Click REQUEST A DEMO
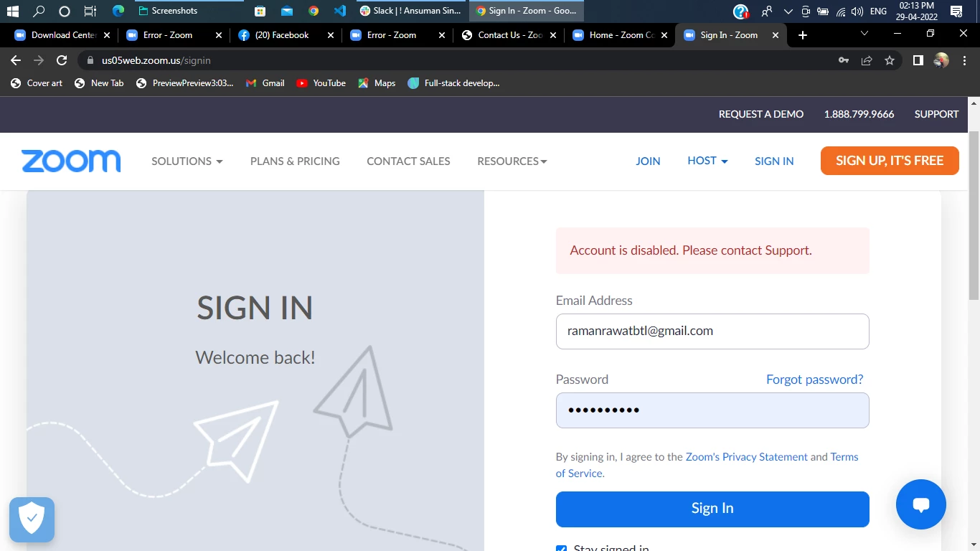 click(x=761, y=114)
